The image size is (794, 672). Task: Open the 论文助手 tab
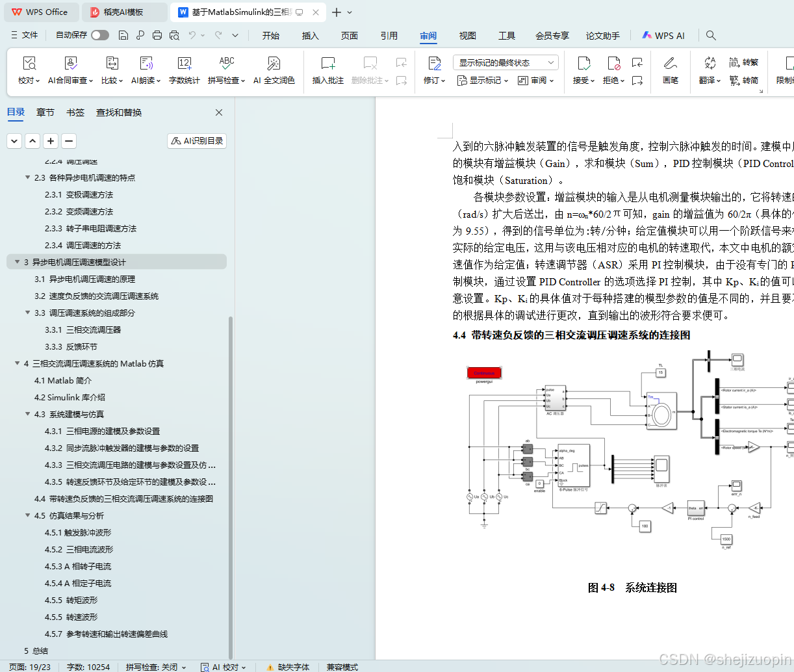pos(603,36)
